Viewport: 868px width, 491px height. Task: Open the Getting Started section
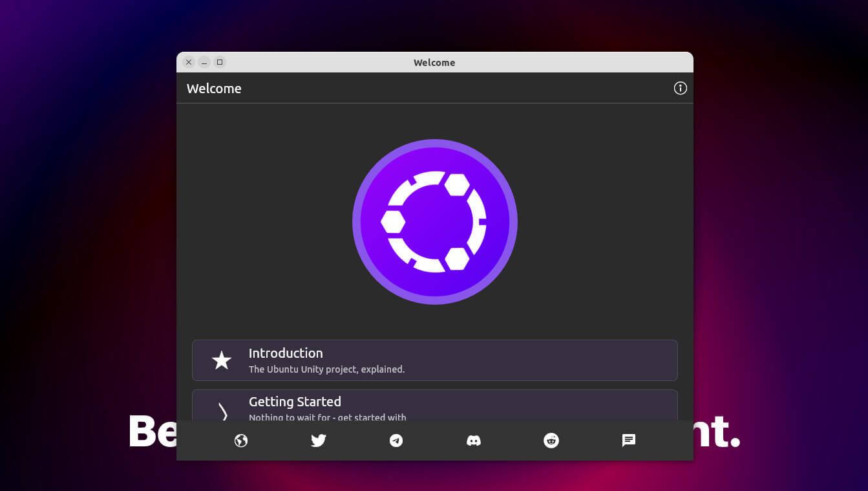pos(295,402)
